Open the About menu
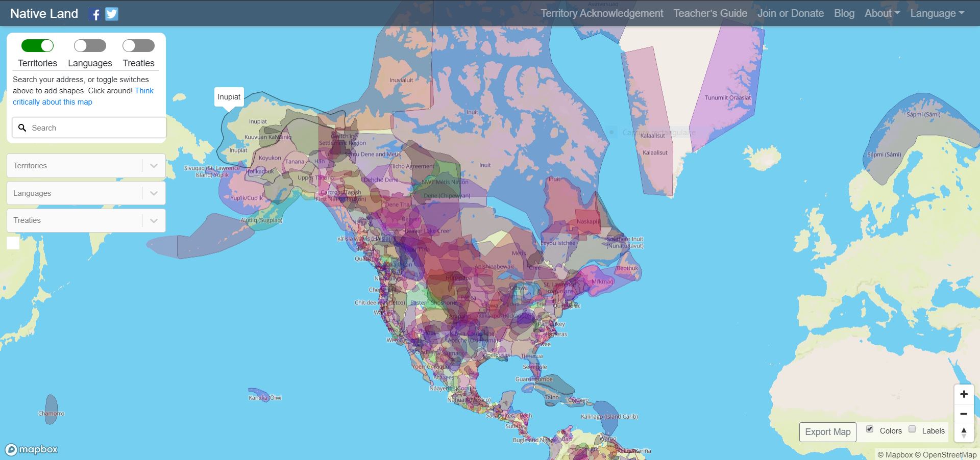This screenshot has height=460, width=980. click(x=881, y=14)
